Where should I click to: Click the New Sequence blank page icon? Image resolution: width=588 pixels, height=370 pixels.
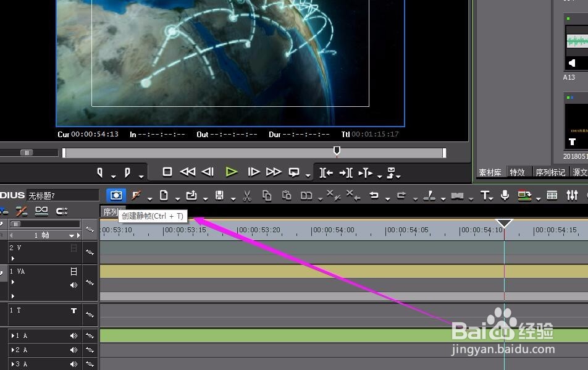point(164,195)
